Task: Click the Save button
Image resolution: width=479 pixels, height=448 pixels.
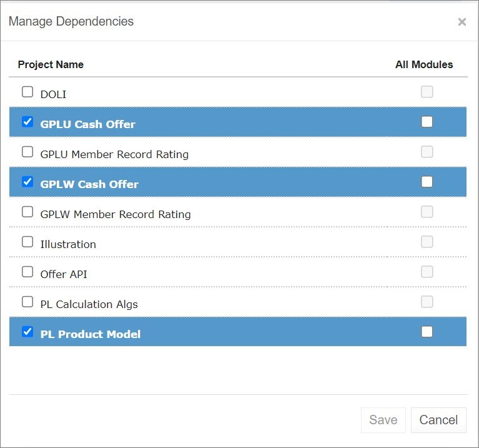Action: coord(383,420)
